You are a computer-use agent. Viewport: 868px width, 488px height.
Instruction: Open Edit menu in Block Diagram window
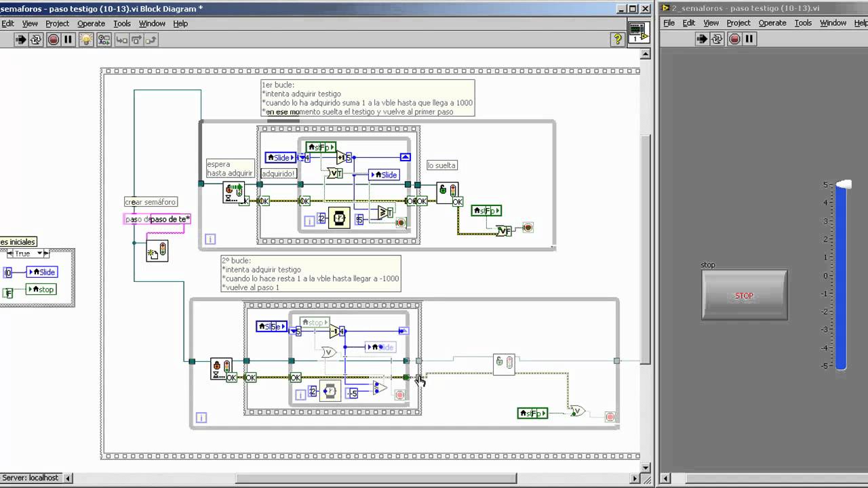[x=7, y=23]
